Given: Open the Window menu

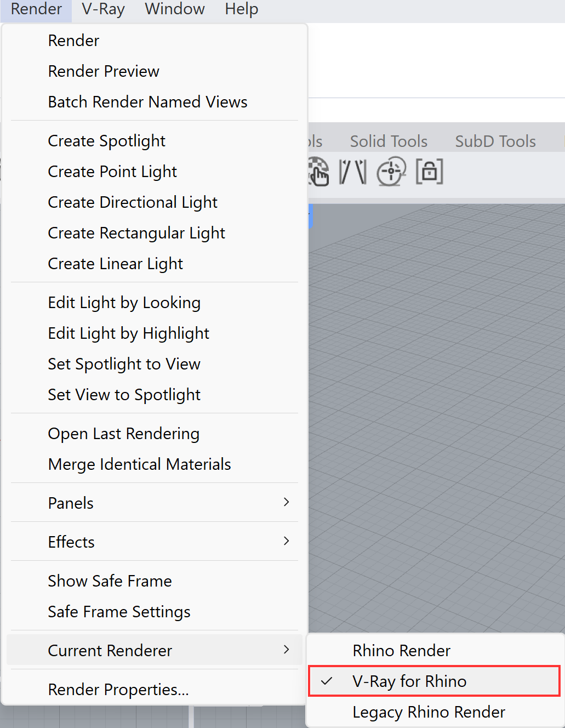Looking at the screenshot, I should pyautogui.click(x=175, y=9).
